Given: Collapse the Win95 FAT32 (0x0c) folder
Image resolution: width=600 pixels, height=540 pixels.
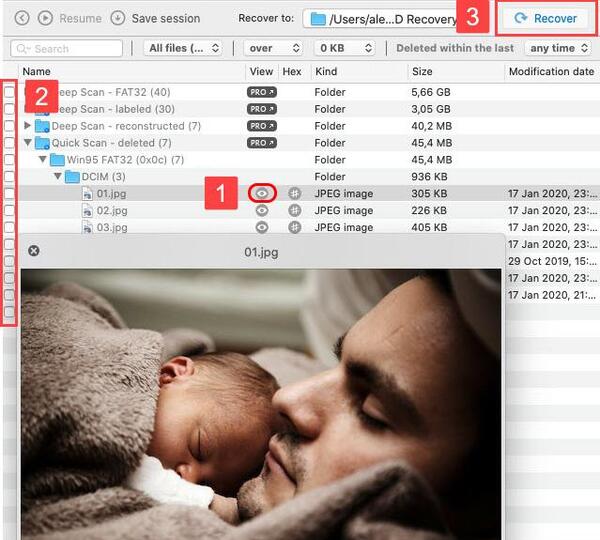Looking at the screenshot, I should (x=43, y=159).
